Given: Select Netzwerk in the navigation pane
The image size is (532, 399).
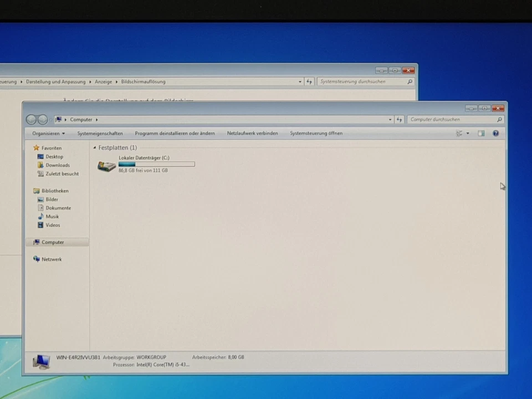Looking at the screenshot, I should tap(52, 259).
